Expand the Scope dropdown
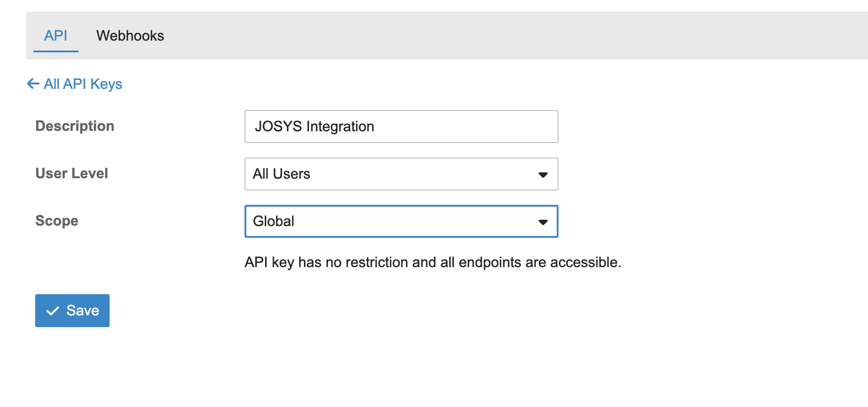The height and width of the screenshot is (407, 868). point(401,221)
